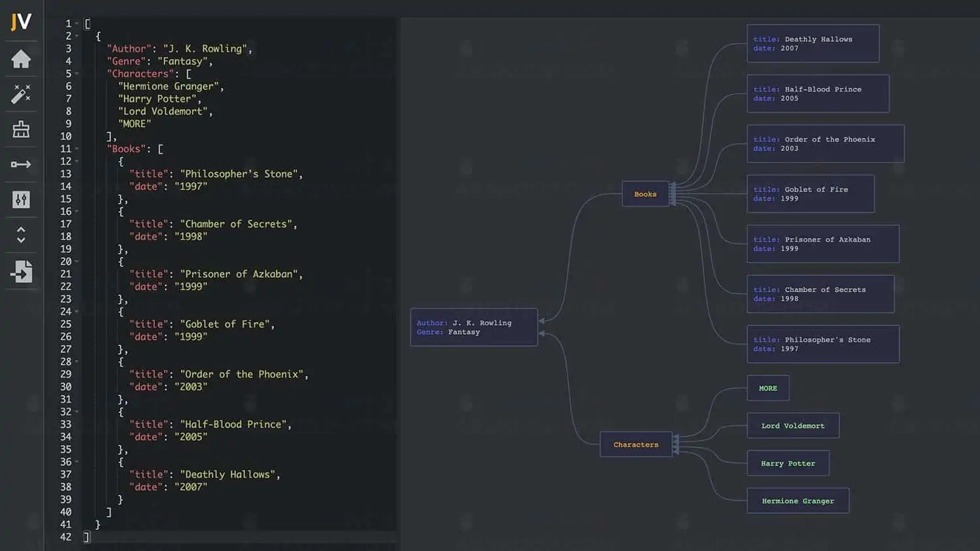
Task: Click the MORE graph node
Action: tap(768, 388)
